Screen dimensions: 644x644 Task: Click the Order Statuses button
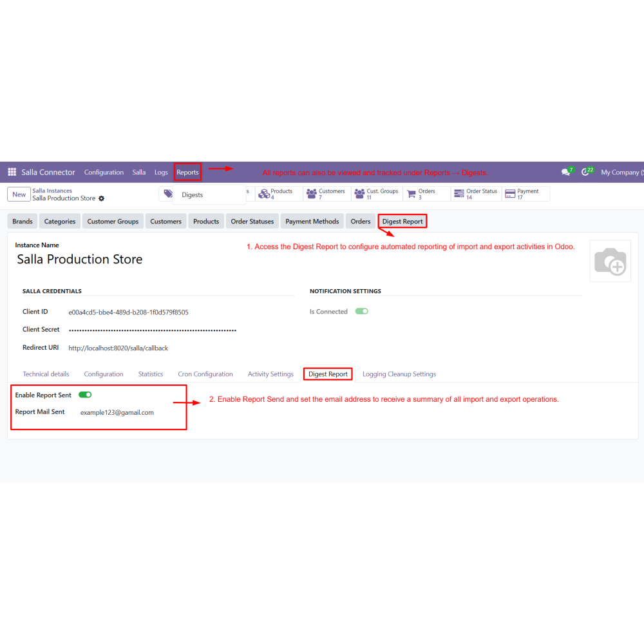[252, 222]
